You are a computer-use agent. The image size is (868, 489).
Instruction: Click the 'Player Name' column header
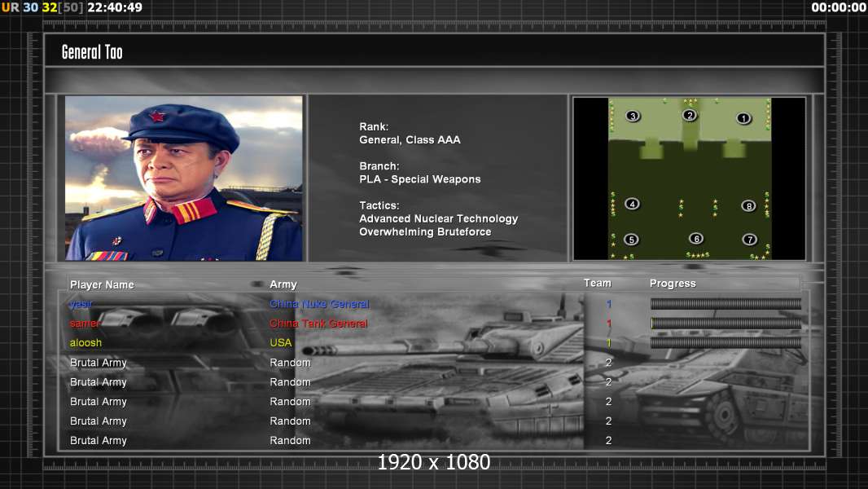click(102, 284)
